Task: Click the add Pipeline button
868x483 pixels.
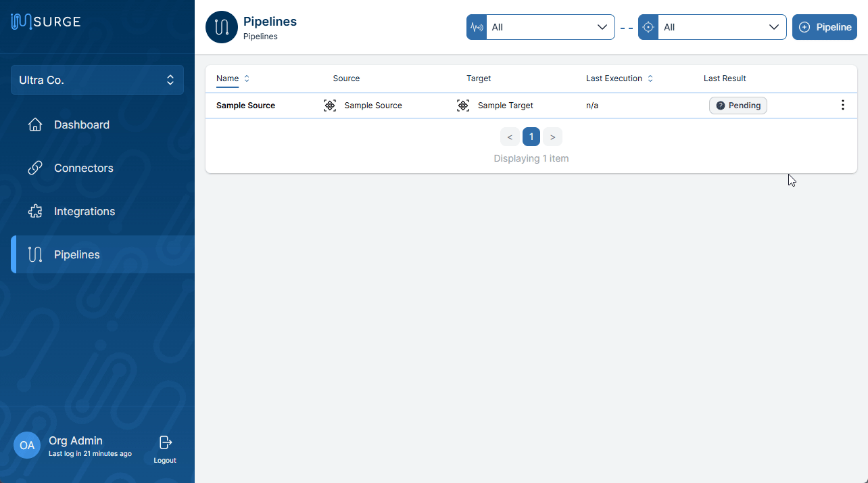Action: [824, 27]
